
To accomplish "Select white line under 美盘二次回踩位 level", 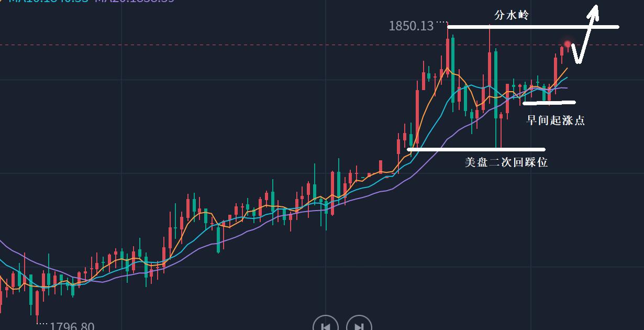I will click(x=476, y=150).
